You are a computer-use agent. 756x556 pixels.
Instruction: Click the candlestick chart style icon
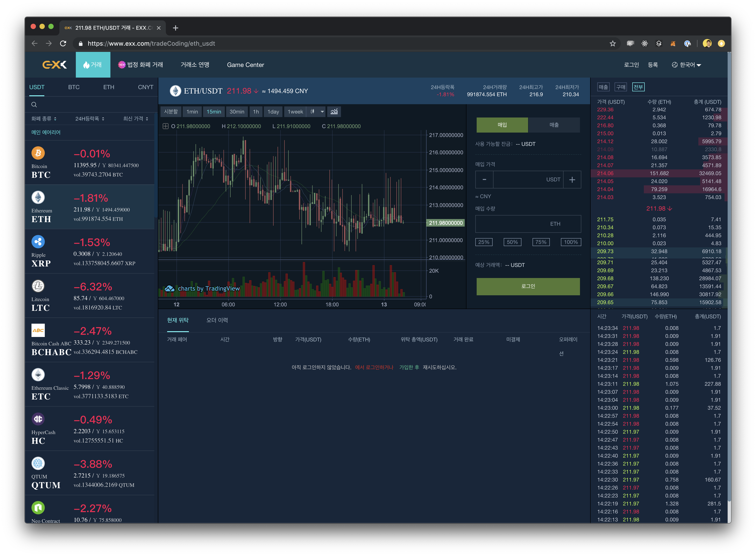(312, 112)
